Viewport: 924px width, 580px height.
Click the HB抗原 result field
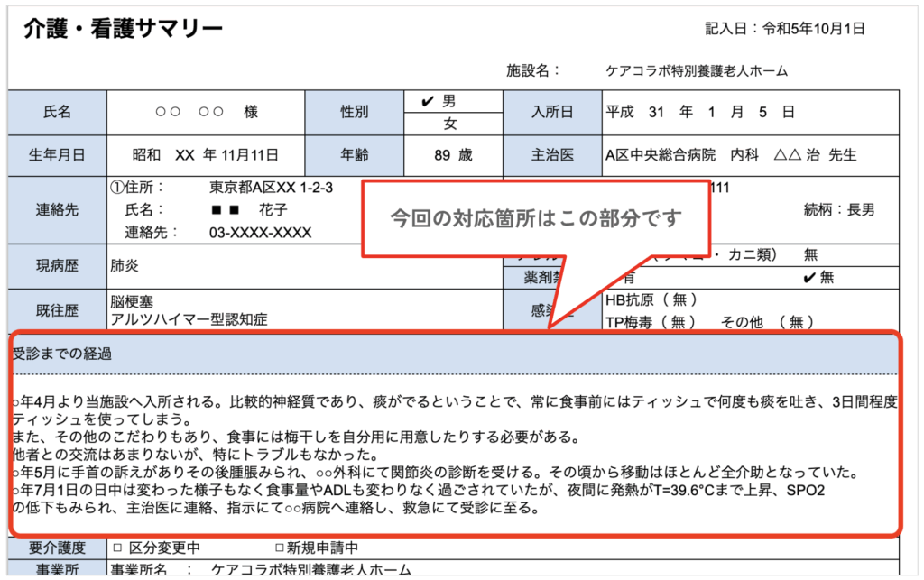(x=650, y=299)
